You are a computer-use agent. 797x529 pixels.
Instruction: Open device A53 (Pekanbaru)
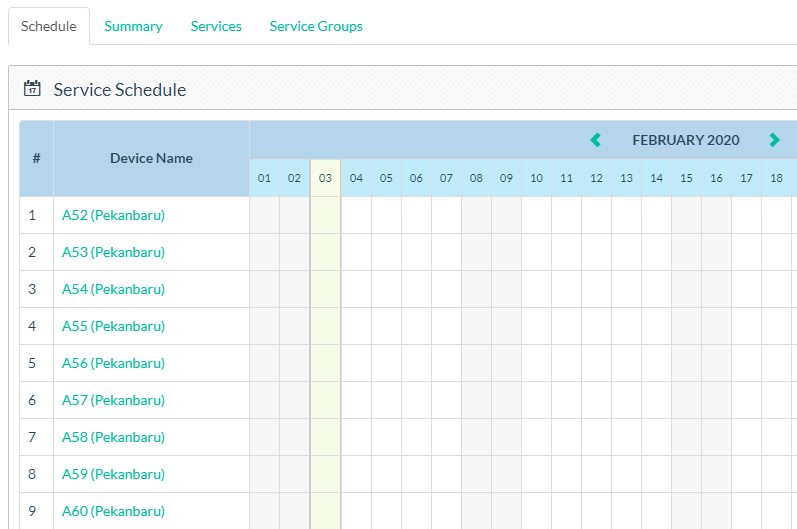(x=113, y=252)
